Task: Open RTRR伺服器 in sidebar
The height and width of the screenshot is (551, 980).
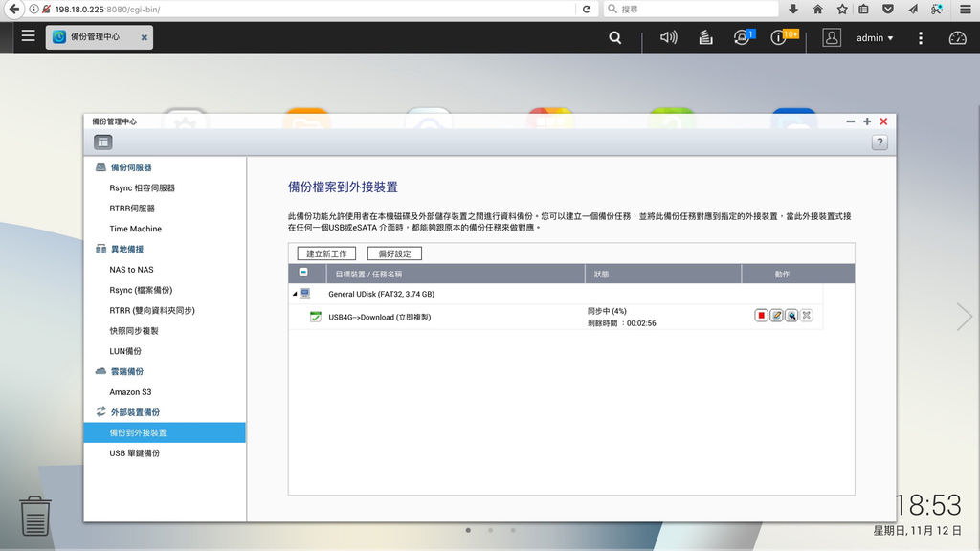Action: 132,209
